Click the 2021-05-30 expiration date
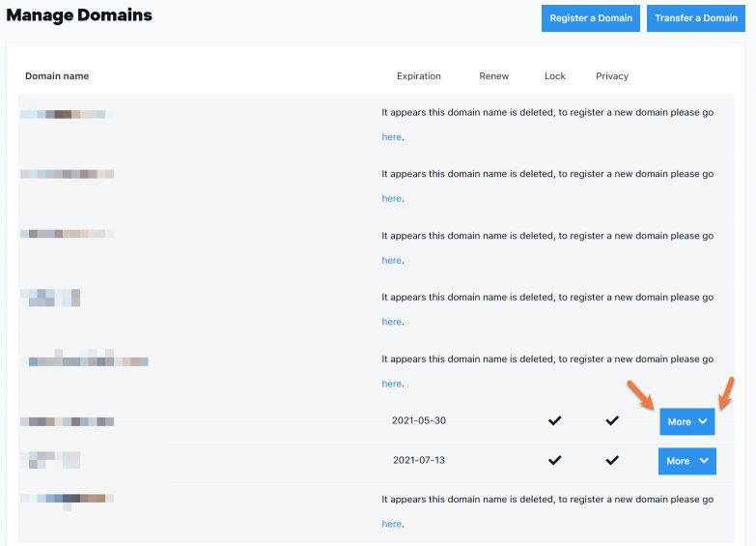756x546 pixels. tap(418, 421)
